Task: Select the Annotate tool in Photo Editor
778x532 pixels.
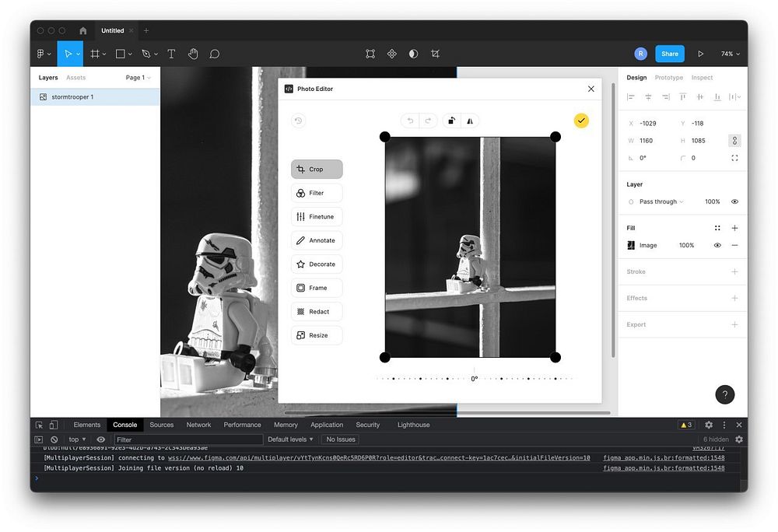Action: [x=317, y=240]
